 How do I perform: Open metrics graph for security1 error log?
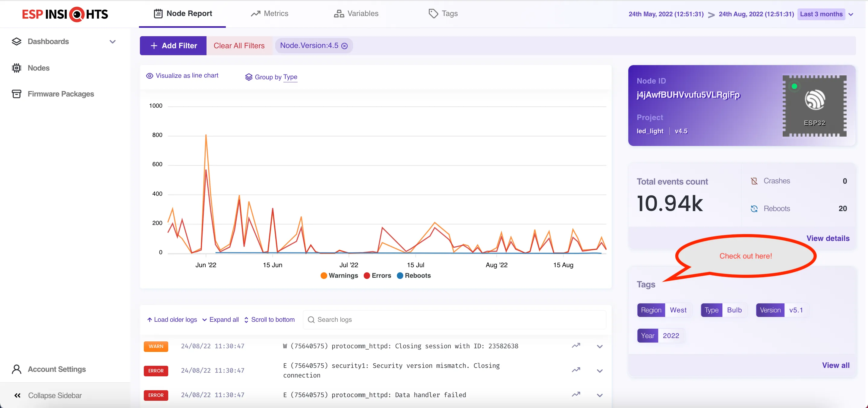(x=576, y=370)
